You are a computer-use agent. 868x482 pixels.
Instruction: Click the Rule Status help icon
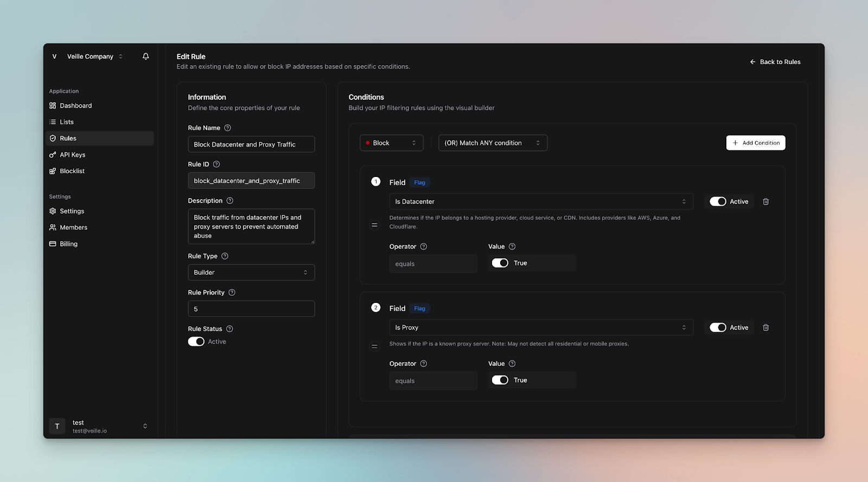pyautogui.click(x=230, y=329)
